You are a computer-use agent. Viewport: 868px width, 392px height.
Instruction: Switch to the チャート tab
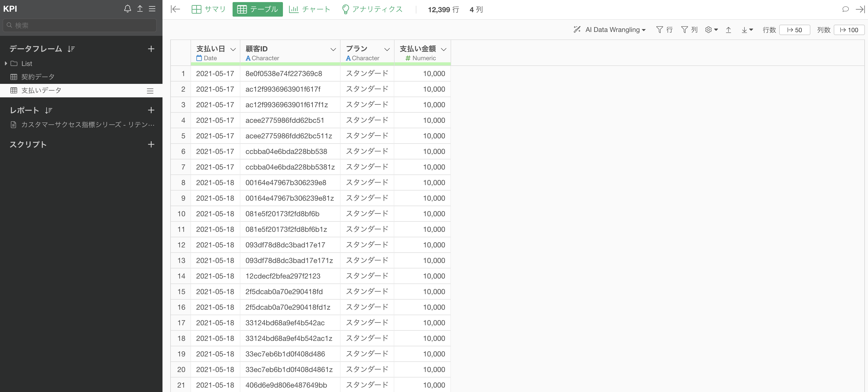tap(309, 9)
